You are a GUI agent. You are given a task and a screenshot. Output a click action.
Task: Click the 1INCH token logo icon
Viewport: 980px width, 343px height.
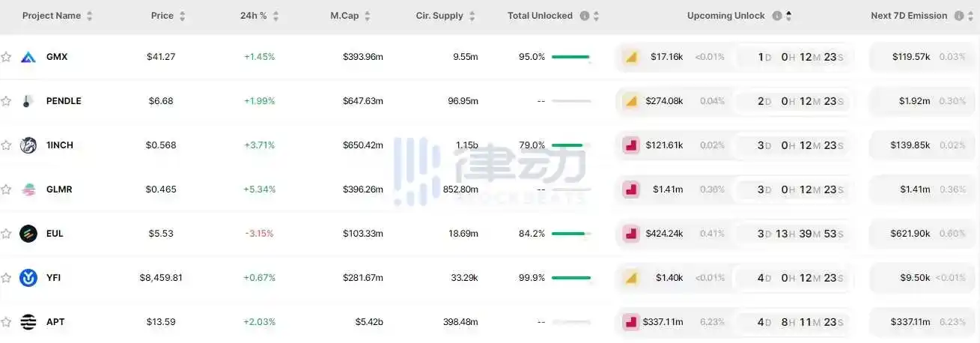tap(28, 145)
